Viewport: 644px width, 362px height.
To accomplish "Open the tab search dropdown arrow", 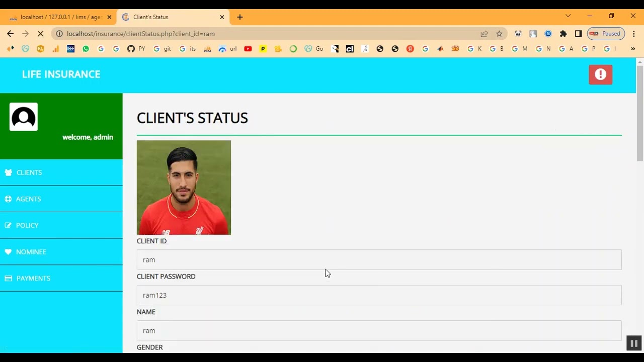I will (568, 16).
